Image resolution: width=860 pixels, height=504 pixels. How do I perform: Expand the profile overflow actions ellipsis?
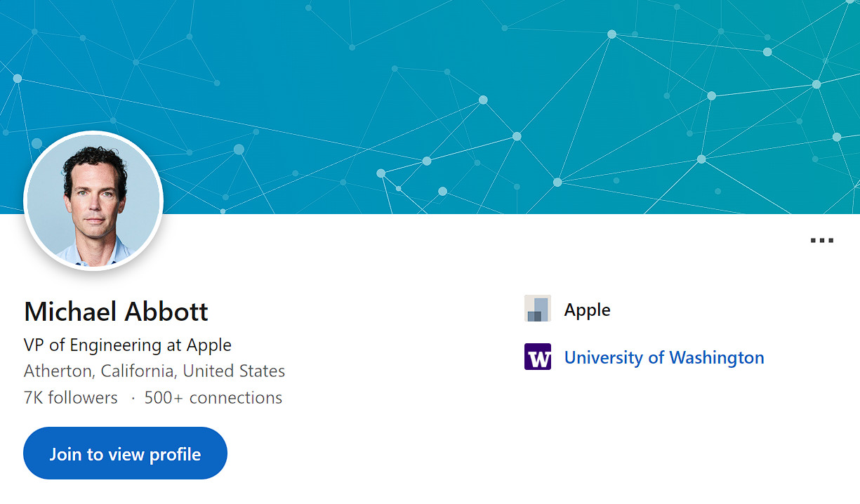point(821,241)
